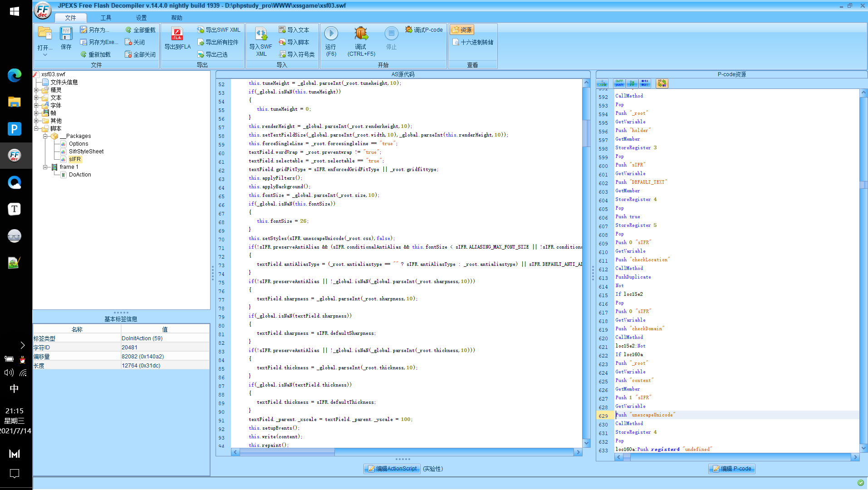Click 编辑 P-code button
Image resolution: width=868 pixels, height=490 pixels.
[x=732, y=469]
